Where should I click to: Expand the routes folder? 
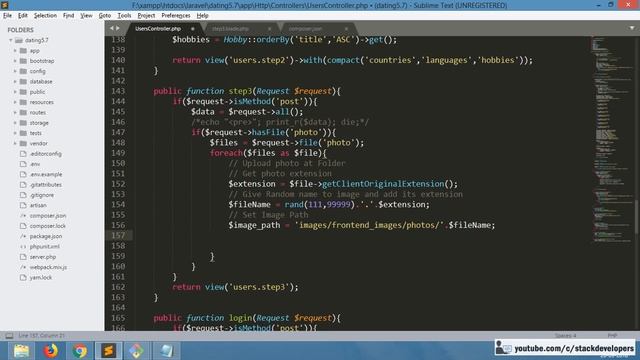(x=15, y=112)
